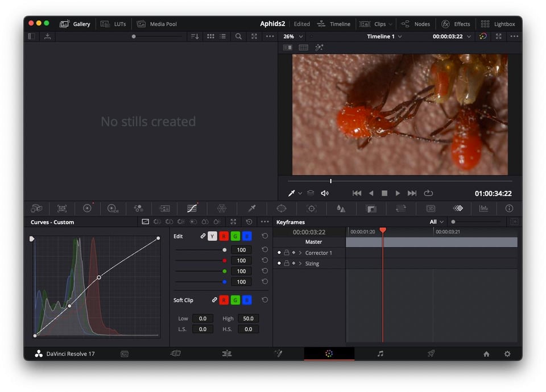Reset all curves
The height and width of the screenshot is (392, 546).
[249, 222]
